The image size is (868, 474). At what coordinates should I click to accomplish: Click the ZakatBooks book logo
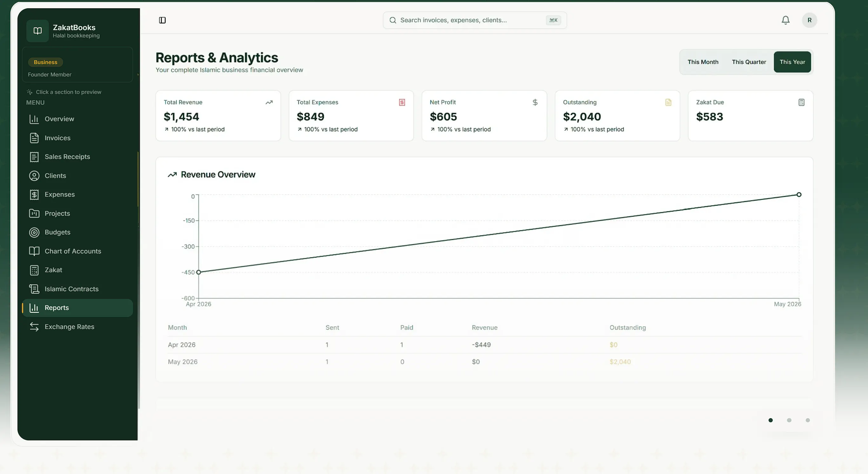point(38,31)
